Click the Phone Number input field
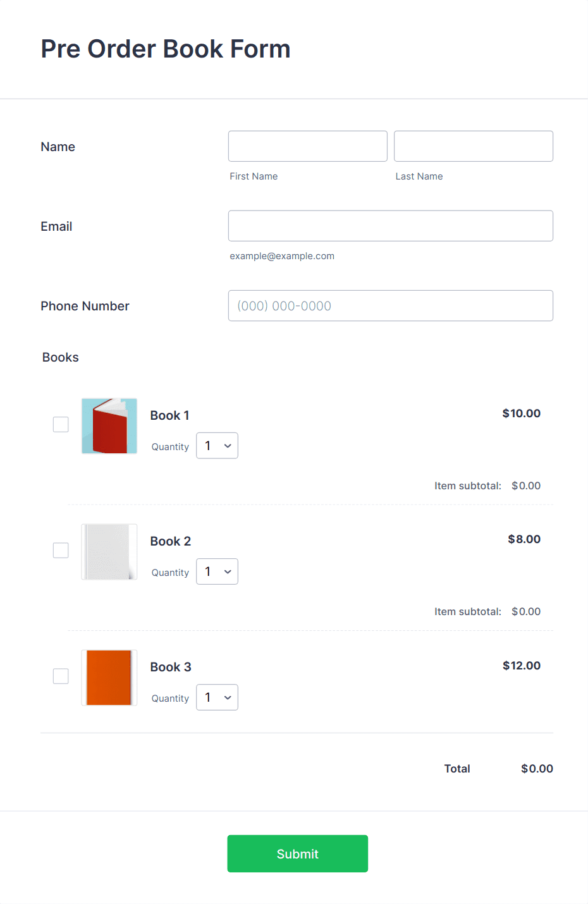Image resolution: width=588 pixels, height=904 pixels. click(x=390, y=305)
